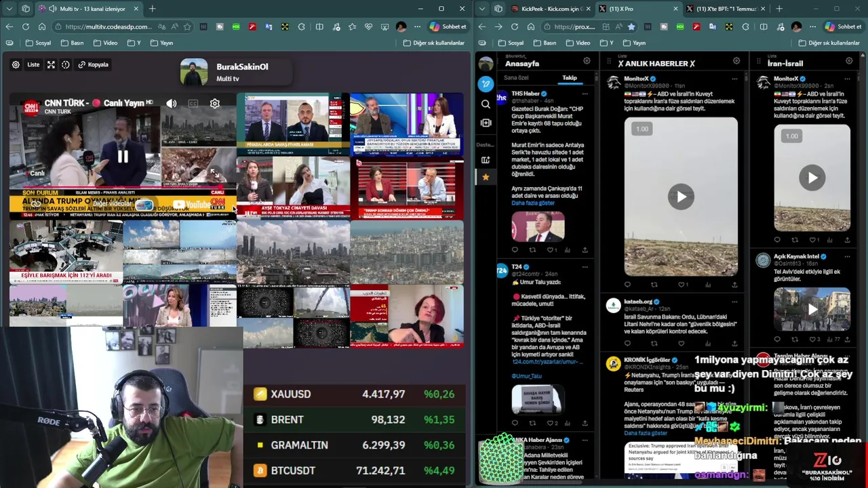Go back in left browser window
This screenshot has width=868, height=488.
[x=9, y=26]
